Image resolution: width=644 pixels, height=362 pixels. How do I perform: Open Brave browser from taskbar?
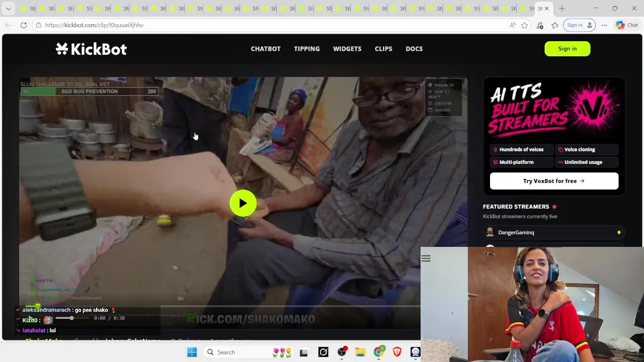397,352
